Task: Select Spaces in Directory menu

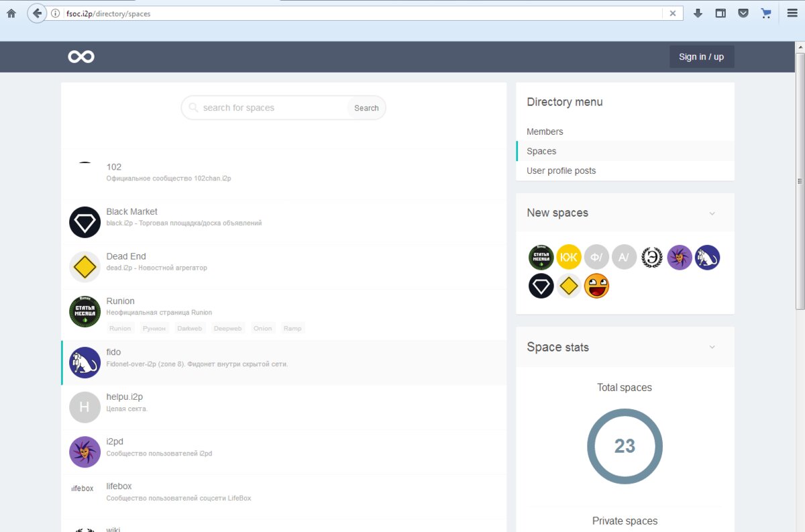Action: click(x=541, y=151)
